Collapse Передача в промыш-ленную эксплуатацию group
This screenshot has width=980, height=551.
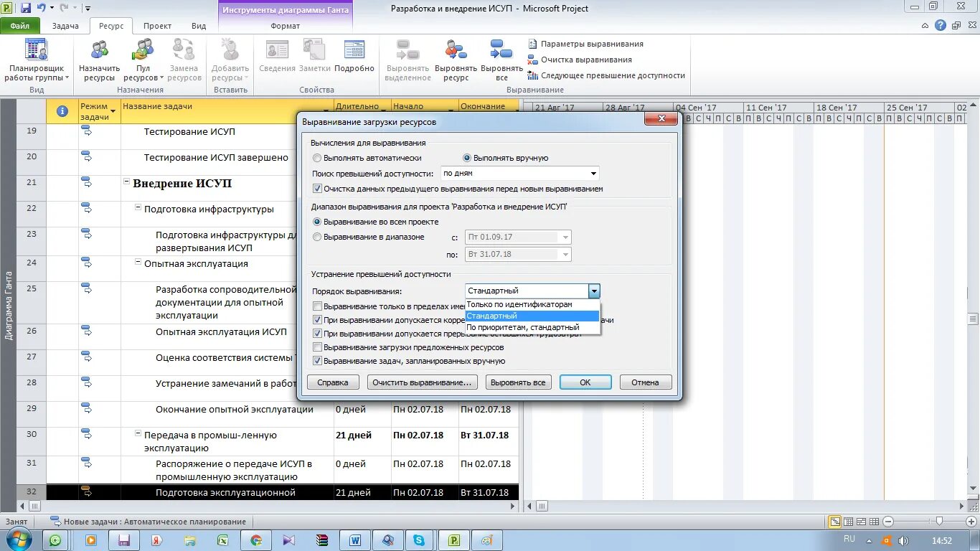coord(138,434)
